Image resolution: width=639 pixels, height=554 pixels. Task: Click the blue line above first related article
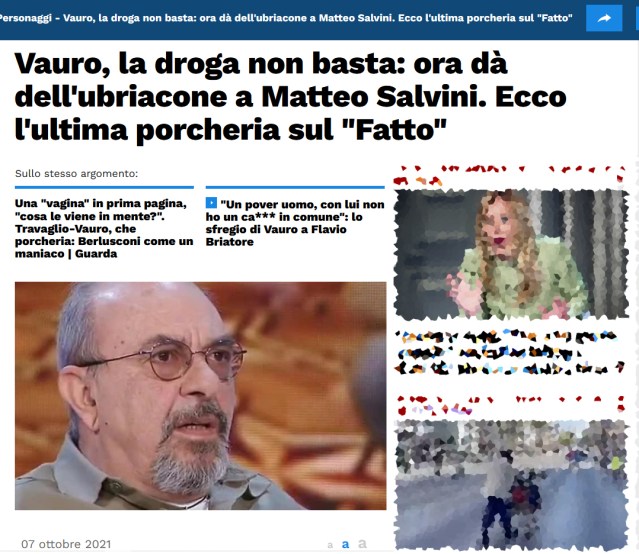click(x=104, y=188)
